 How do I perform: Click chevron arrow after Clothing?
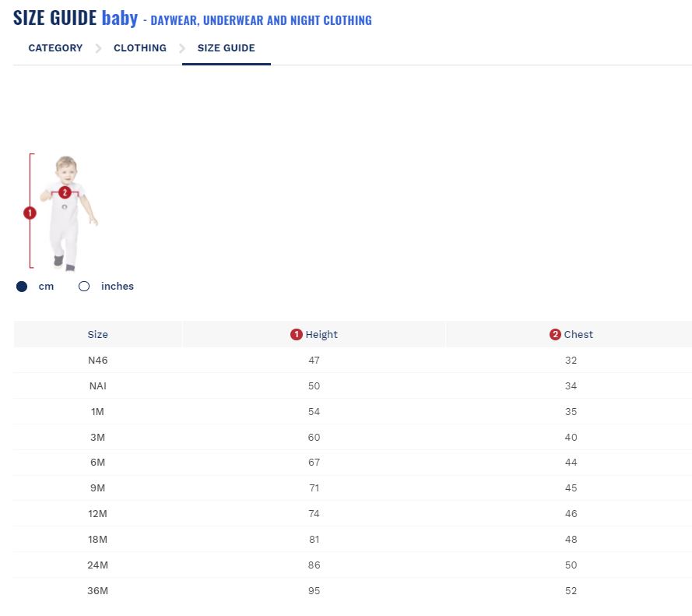tap(182, 48)
